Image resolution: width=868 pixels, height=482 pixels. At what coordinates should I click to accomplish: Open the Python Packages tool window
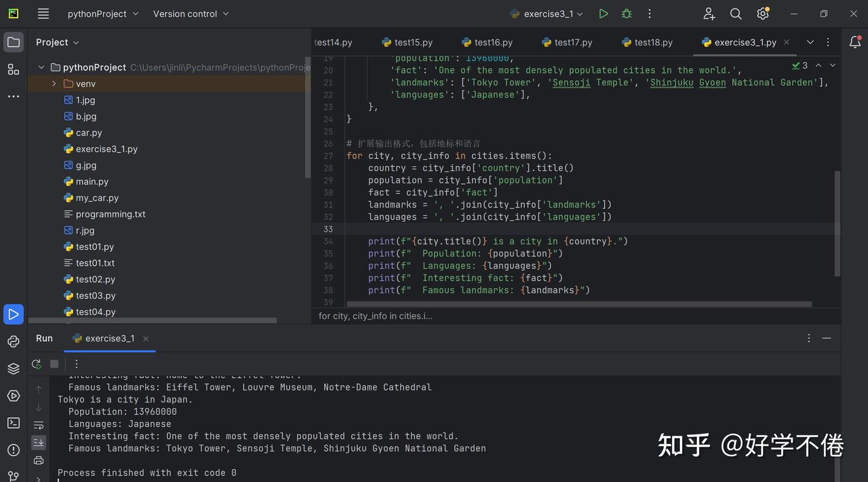pyautogui.click(x=13, y=369)
